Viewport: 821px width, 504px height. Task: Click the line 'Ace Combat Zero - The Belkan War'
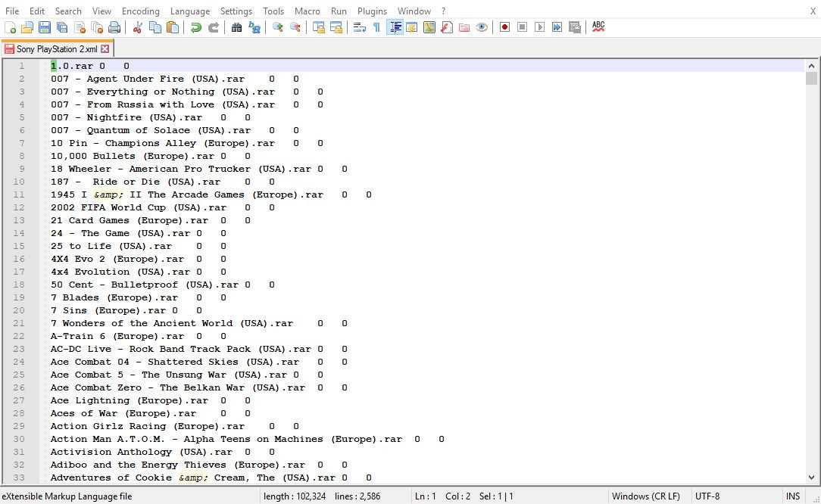(178, 387)
